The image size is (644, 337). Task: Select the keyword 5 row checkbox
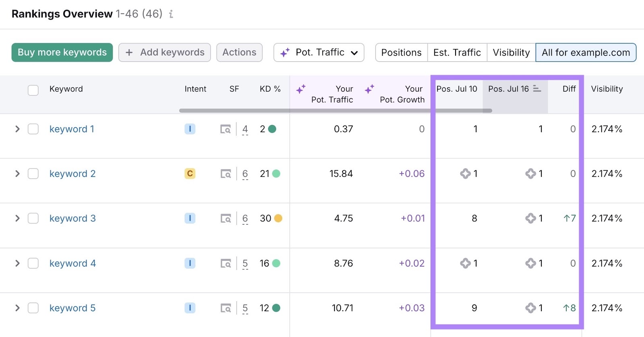[33, 308]
